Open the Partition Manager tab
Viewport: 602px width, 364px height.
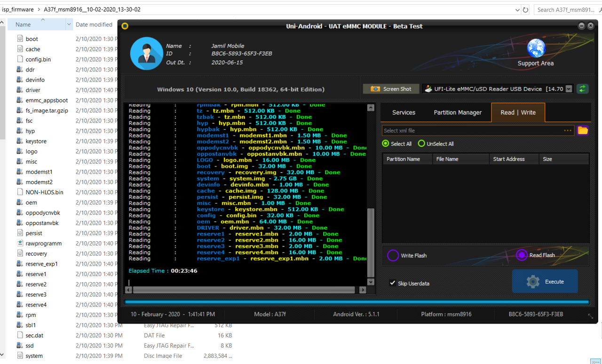coord(458,112)
